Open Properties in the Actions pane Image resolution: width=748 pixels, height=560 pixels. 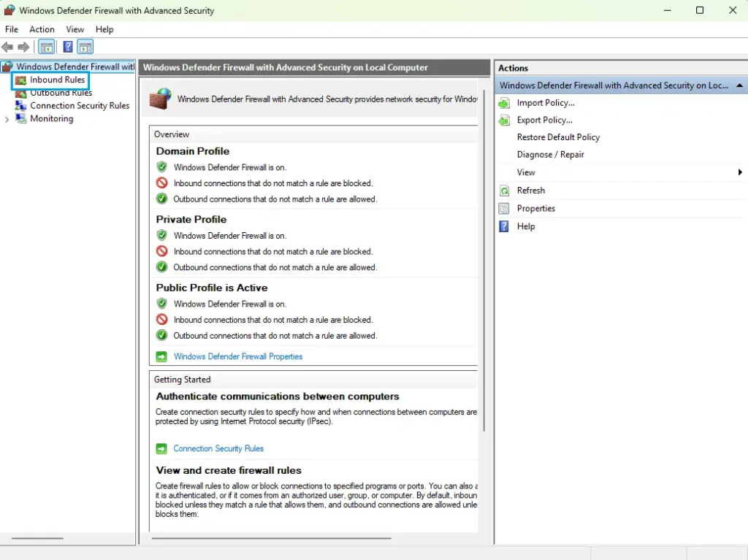click(x=535, y=209)
